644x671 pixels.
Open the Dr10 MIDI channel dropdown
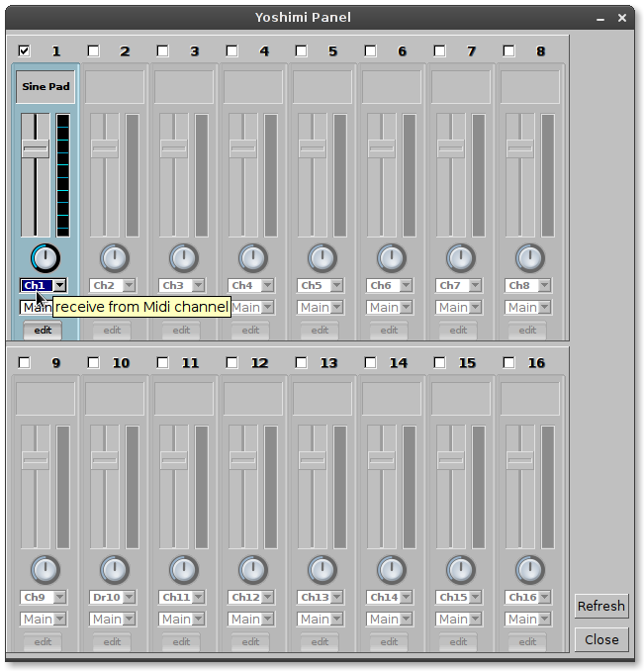coord(113,597)
